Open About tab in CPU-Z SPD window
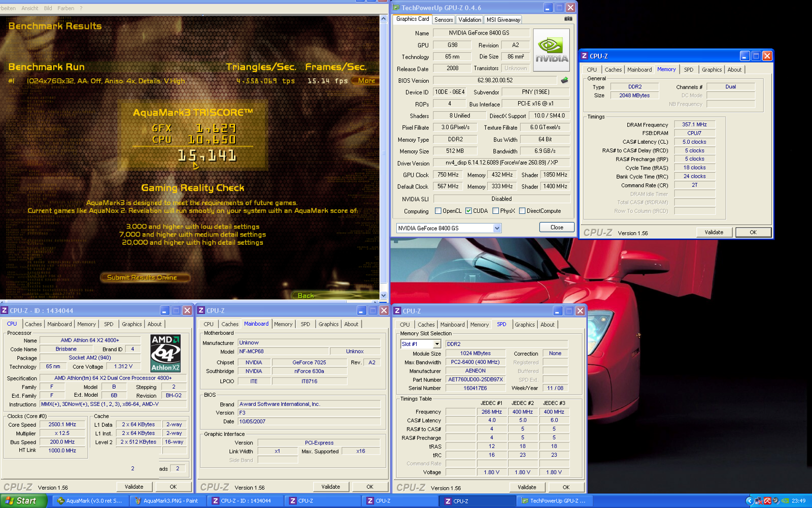The image size is (812, 508). point(547,325)
